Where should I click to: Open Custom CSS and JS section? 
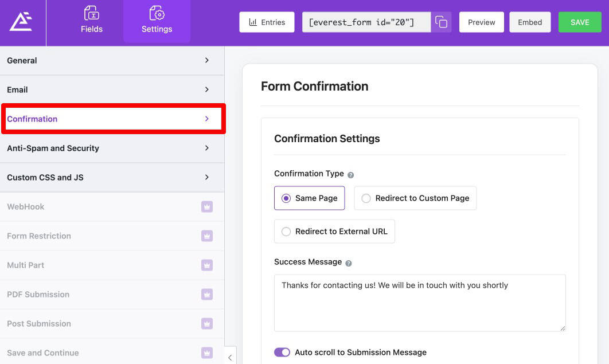[112, 177]
